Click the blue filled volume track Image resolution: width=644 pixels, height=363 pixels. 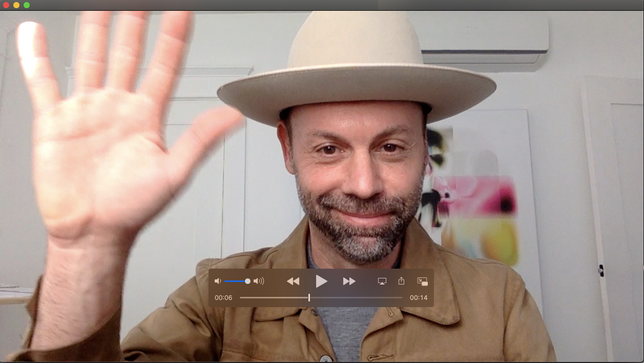[235, 281]
